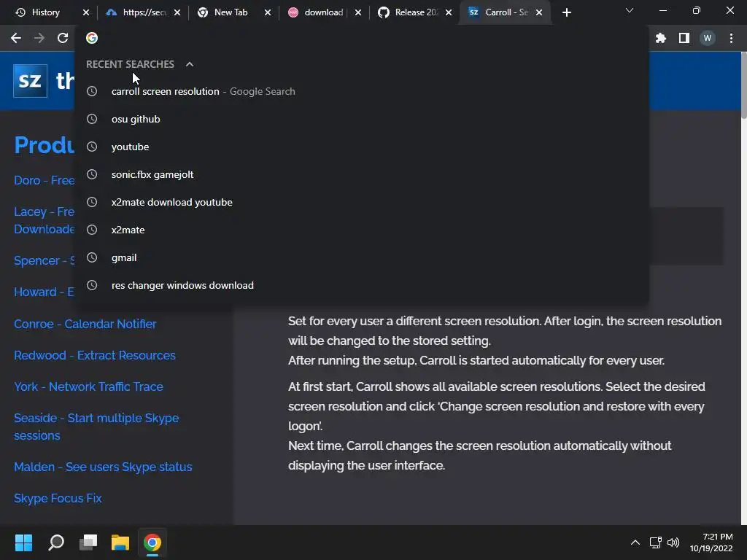This screenshot has width=747, height=560.
Task: Pick 'res changer windows download' suggestion
Action: [362, 285]
